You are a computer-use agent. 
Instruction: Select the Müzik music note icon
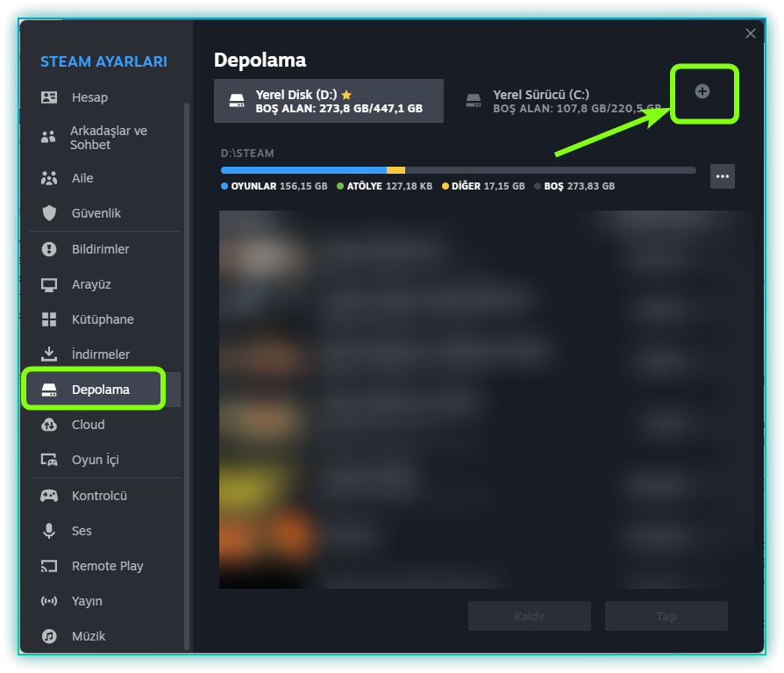point(49,636)
